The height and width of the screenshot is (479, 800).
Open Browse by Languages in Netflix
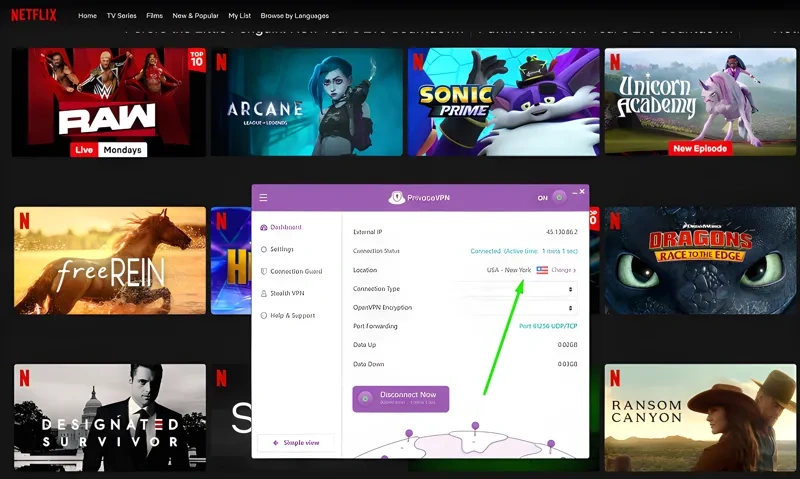tap(294, 16)
